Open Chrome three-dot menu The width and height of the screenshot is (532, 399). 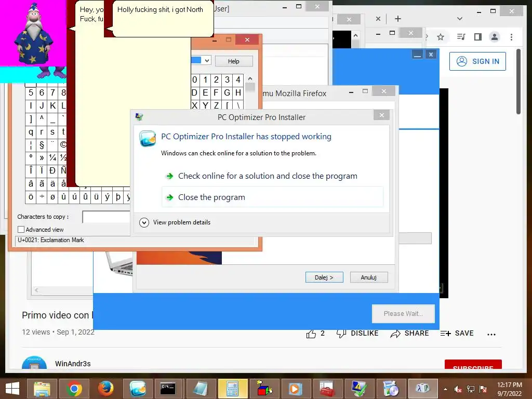pos(511,37)
